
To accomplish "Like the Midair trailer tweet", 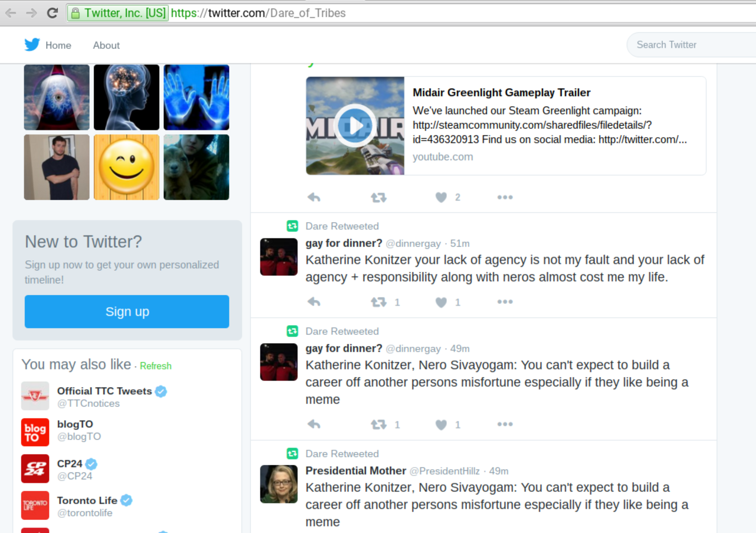I will pyautogui.click(x=441, y=197).
